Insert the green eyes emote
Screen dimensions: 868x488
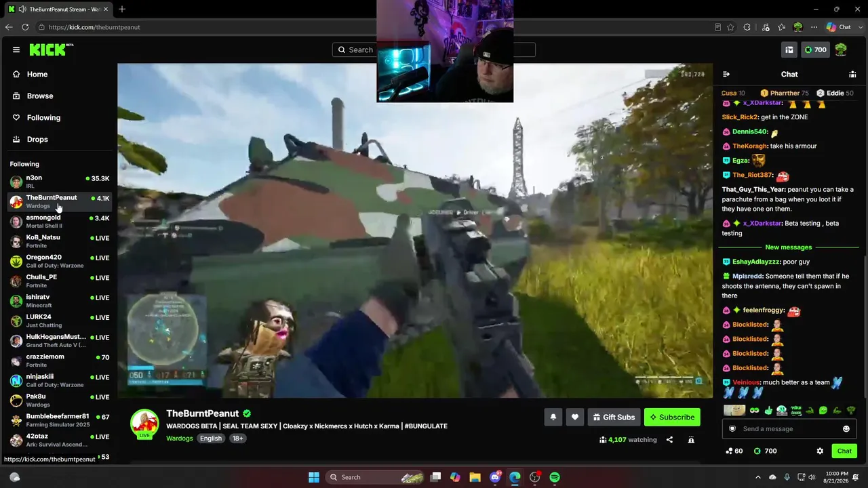tap(754, 411)
